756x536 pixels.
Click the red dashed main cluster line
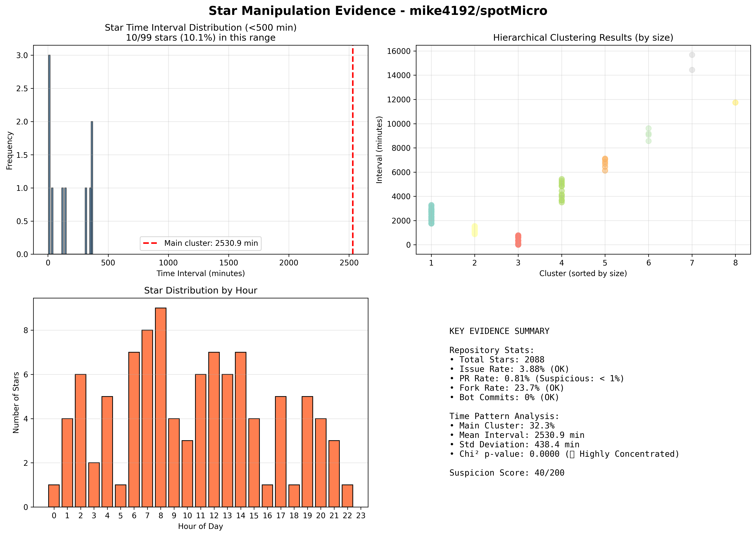click(x=353, y=149)
